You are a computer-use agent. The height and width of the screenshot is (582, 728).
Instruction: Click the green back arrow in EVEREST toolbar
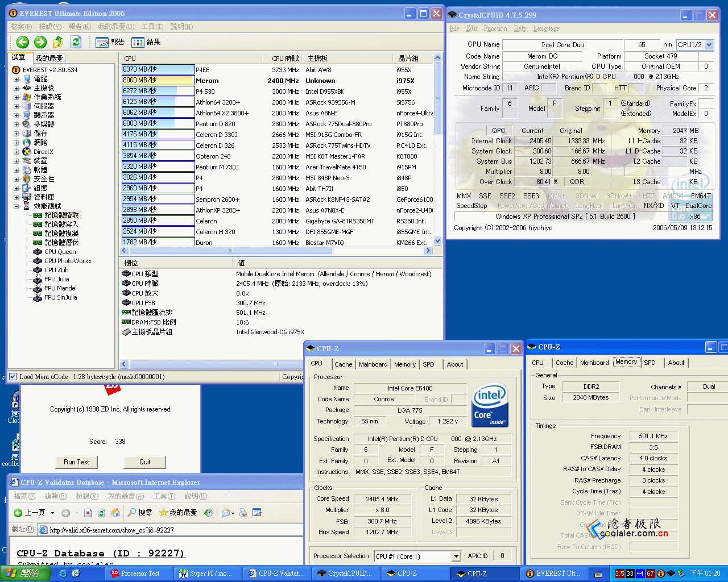(23, 41)
